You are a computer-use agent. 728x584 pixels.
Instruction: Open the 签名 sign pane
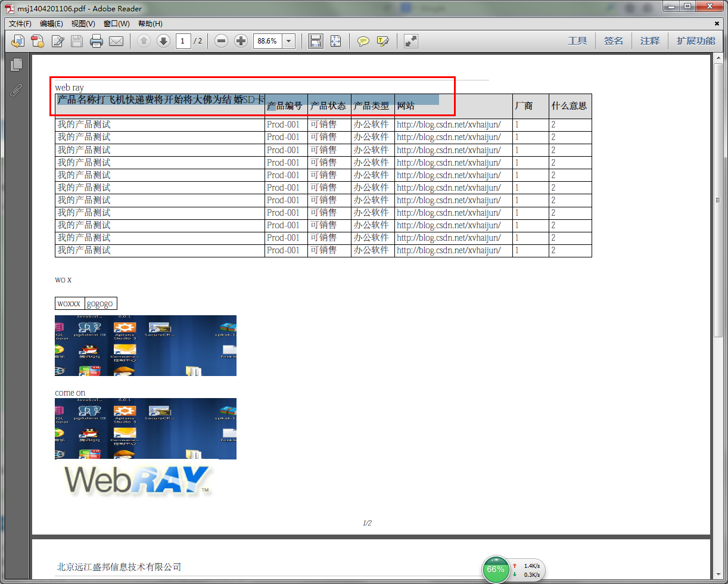[x=614, y=41]
